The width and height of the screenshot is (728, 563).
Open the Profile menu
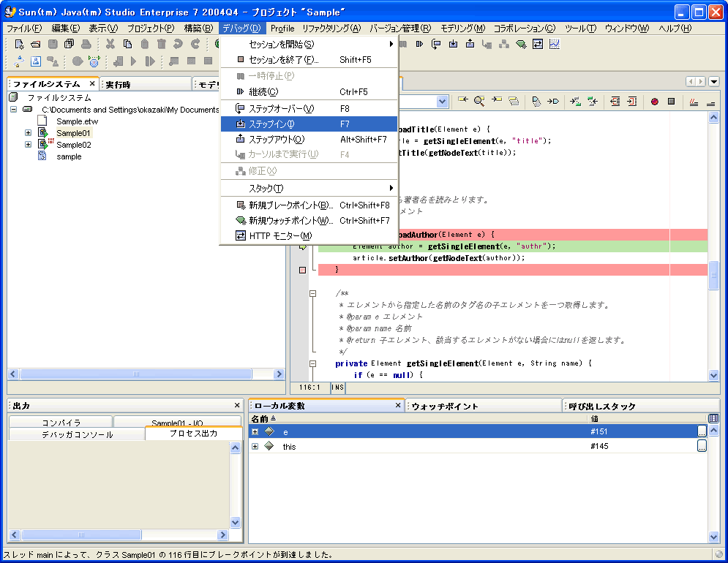[282, 29]
